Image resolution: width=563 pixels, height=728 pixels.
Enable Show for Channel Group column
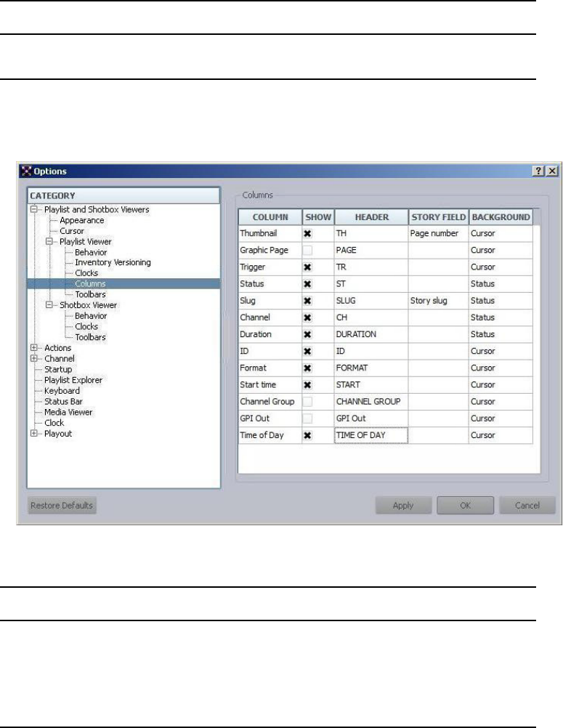click(307, 402)
